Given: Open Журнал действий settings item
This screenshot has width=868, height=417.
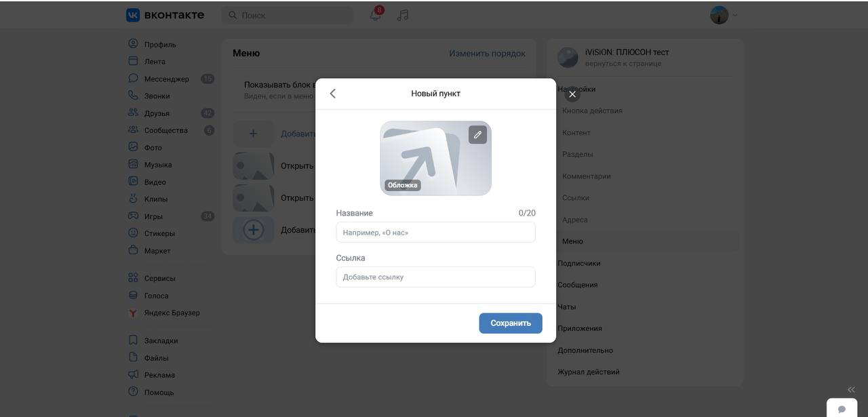Looking at the screenshot, I should pos(589,372).
